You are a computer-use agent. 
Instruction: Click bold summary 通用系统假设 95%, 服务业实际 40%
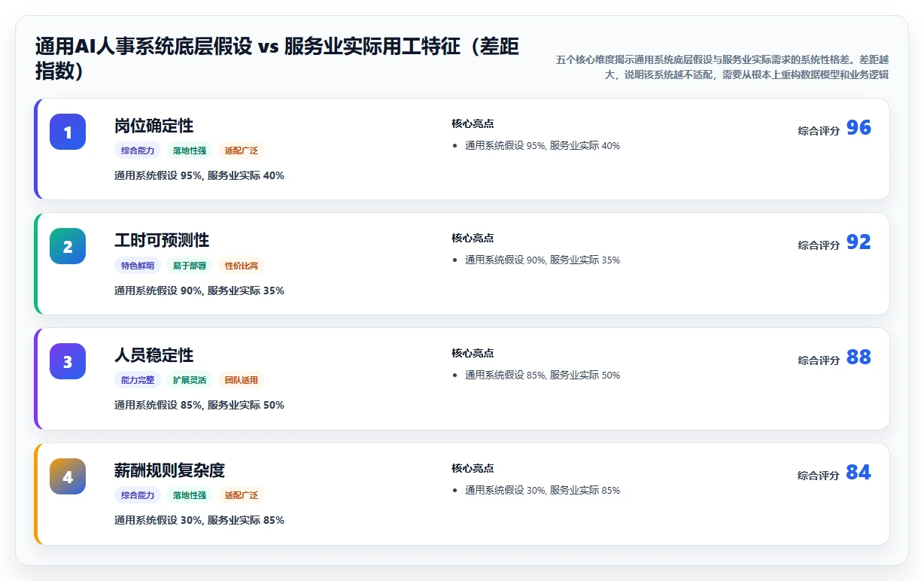(x=199, y=175)
